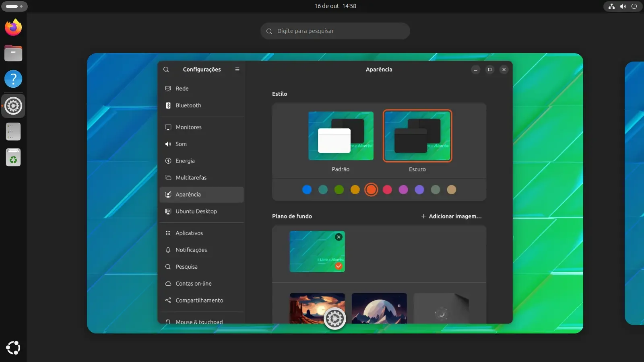Open the Trash dock icon
Viewport: 644px width, 362px height.
click(x=13, y=158)
